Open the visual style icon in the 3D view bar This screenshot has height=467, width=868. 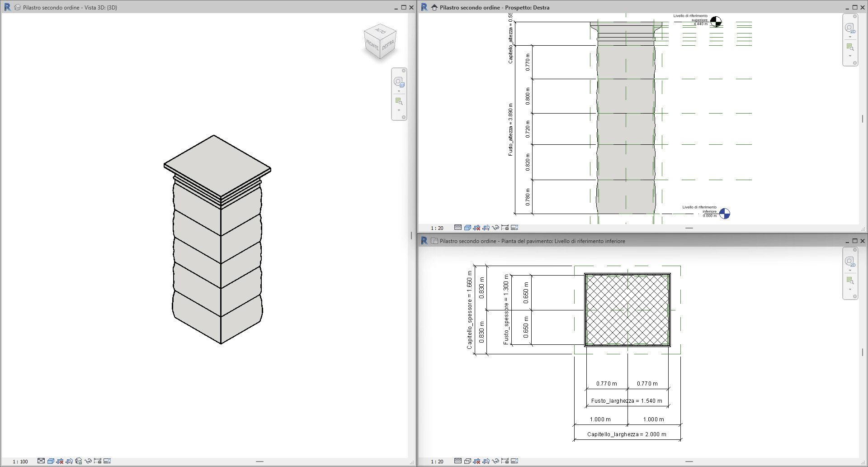[x=51, y=461]
